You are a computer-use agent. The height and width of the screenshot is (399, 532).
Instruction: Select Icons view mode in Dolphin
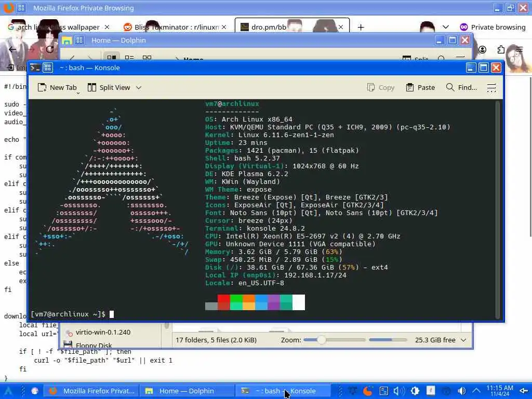(112, 57)
